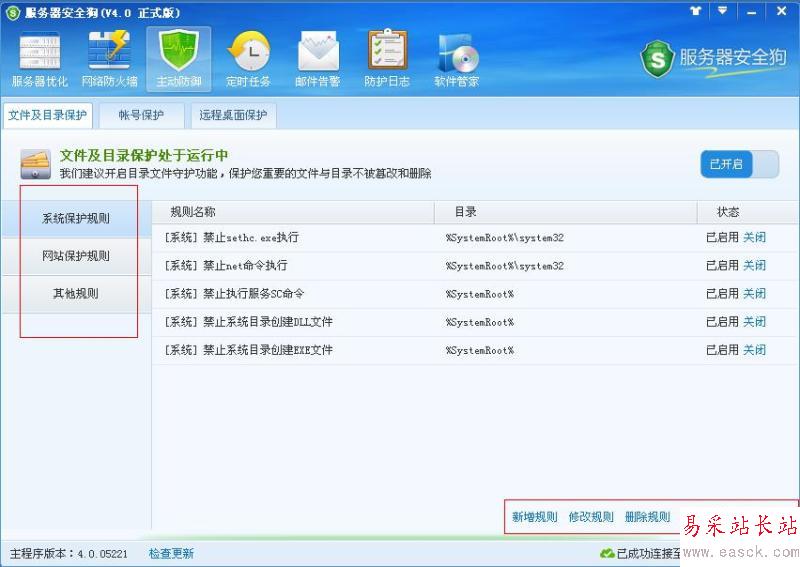Viewport: 800px width, 567px height.
Task: Click 关闭 for the 禁止系统目录创建EXE文件 rule
Action: (754, 350)
